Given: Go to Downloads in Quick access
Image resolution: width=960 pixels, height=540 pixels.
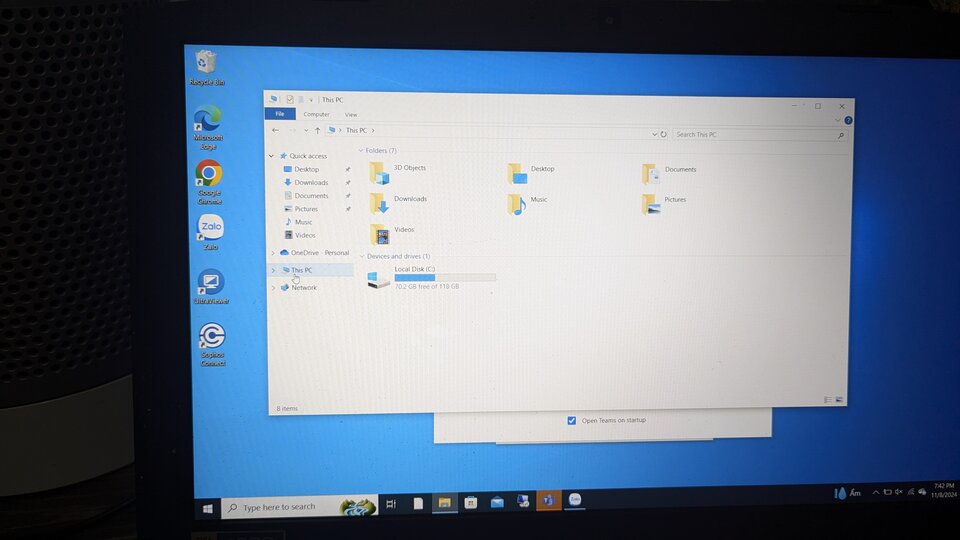Looking at the screenshot, I should (311, 182).
